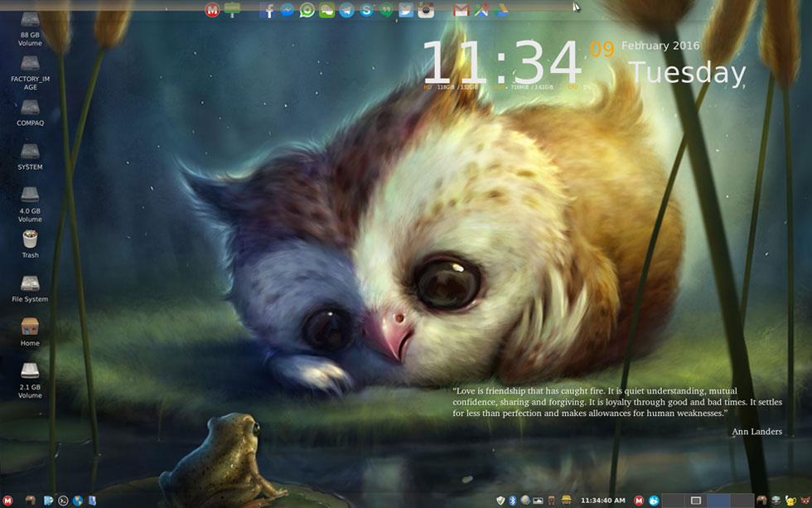Screen dimensions: 812x508
Task: Open Gmail from the top dock
Action: pos(461,10)
